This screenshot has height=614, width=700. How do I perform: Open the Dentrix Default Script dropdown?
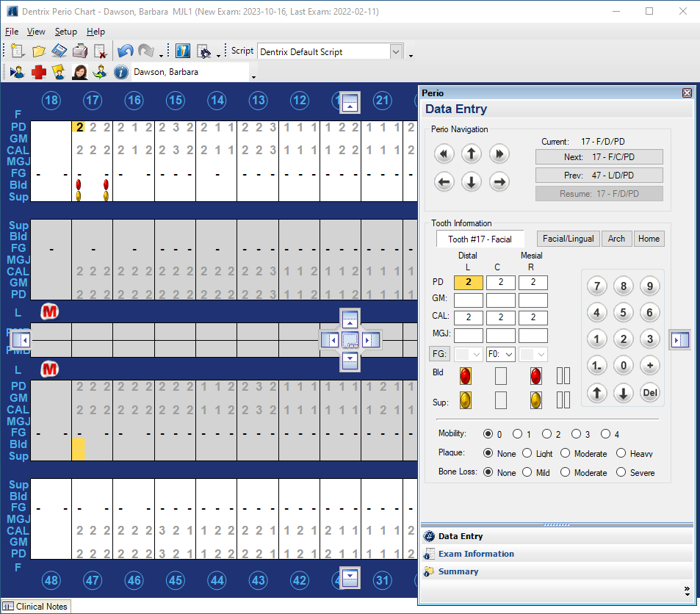(396, 51)
